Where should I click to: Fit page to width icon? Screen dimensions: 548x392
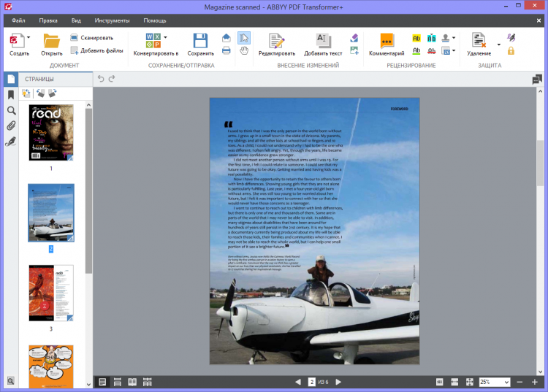(x=454, y=382)
